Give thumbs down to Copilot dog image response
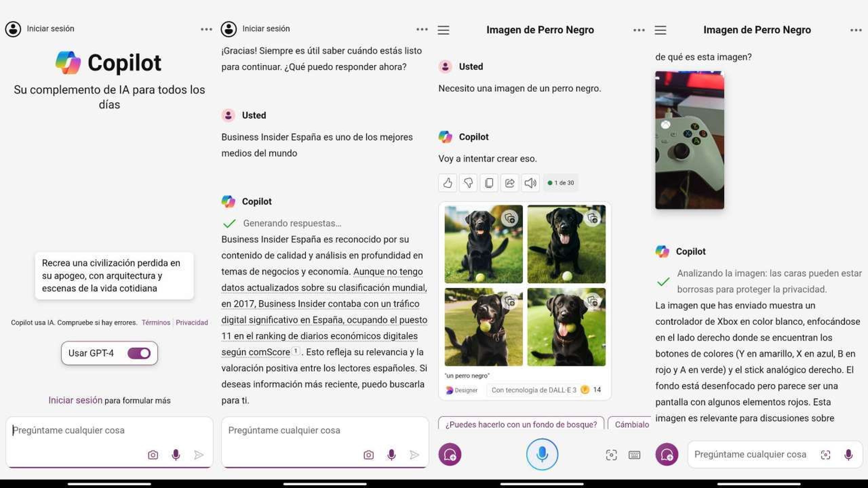The image size is (868, 488). click(468, 183)
